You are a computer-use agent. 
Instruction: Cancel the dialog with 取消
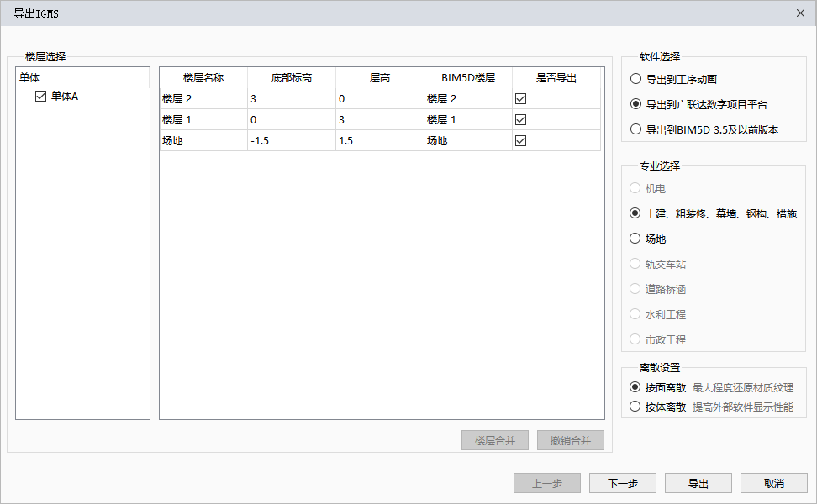(x=774, y=483)
